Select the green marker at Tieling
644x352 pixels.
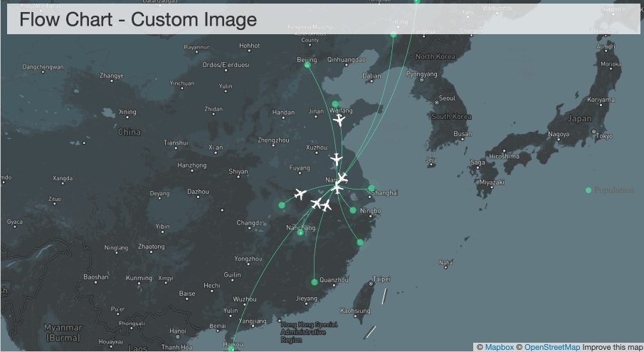point(394,33)
